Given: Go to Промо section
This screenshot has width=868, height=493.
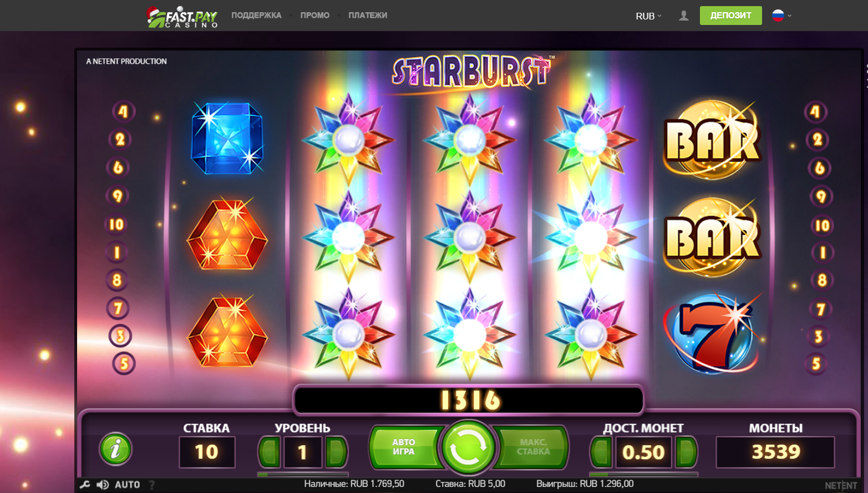Looking at the screenshot, I should click(315, 16).
